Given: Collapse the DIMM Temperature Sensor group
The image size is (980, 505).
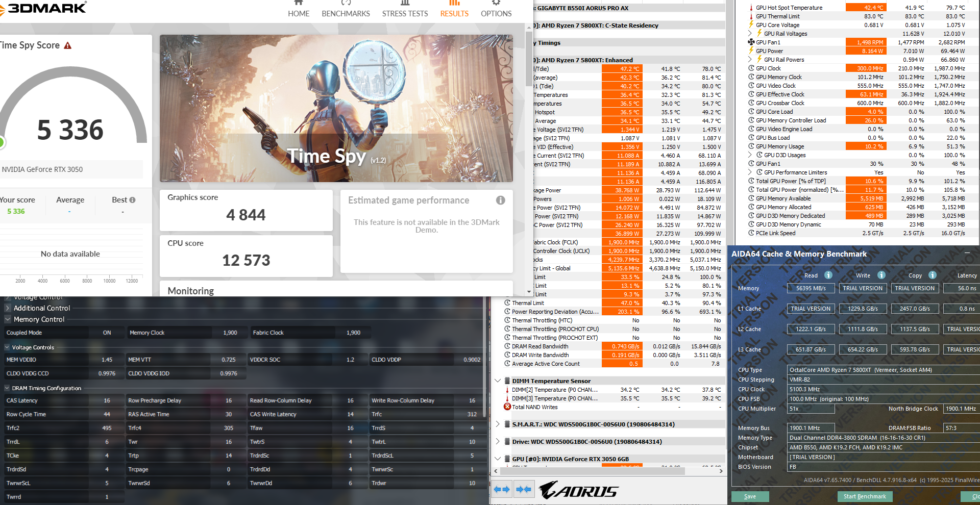Looking at the screenshot, I should [498, 381].
